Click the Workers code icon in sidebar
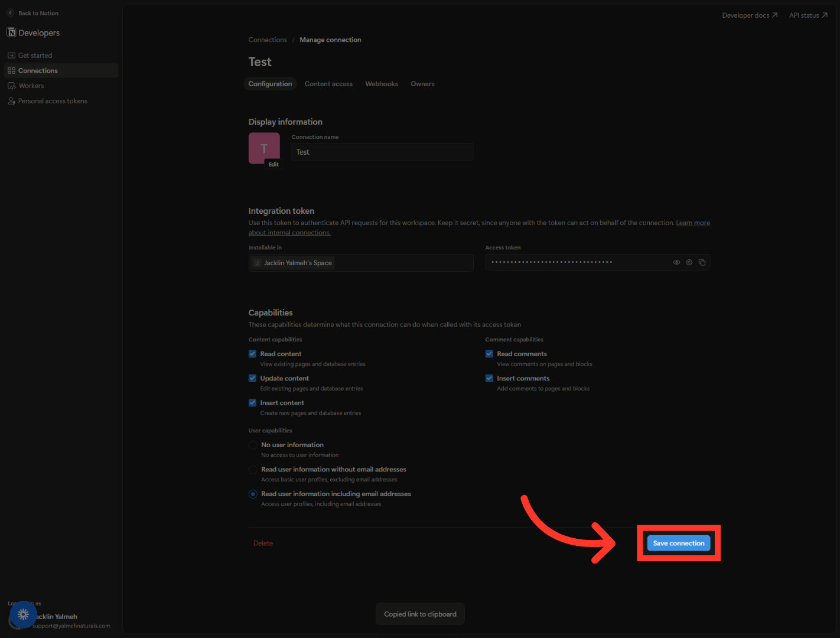The width and height of the screenshot is (840, 638). (x=11, y=86)
